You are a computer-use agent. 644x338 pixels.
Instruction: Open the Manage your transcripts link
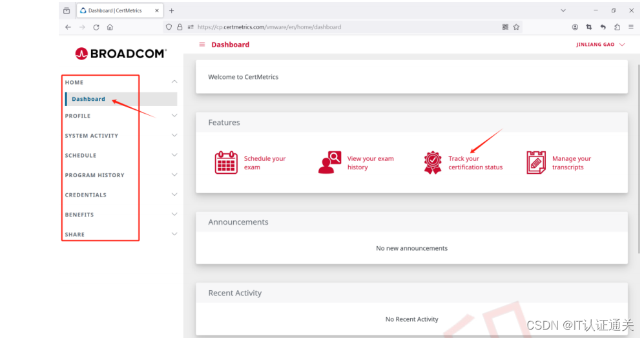click(571, 163)
